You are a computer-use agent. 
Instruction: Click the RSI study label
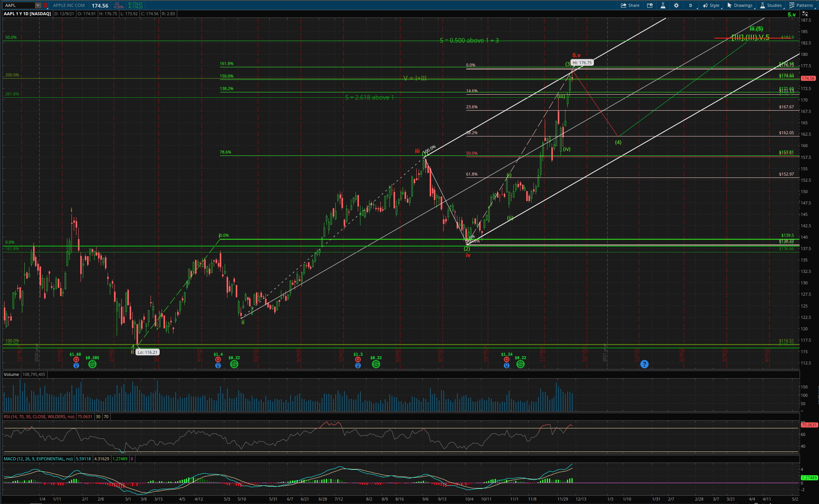tap(39, 417)
